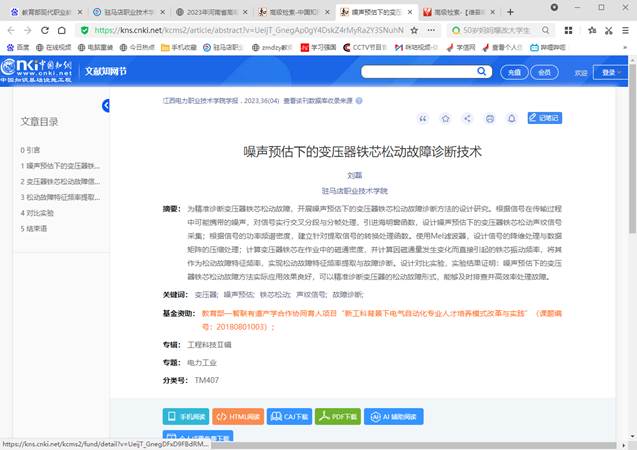Open the browser hamburger menu
The image size is (637, 450).
(x=626, y=30)
